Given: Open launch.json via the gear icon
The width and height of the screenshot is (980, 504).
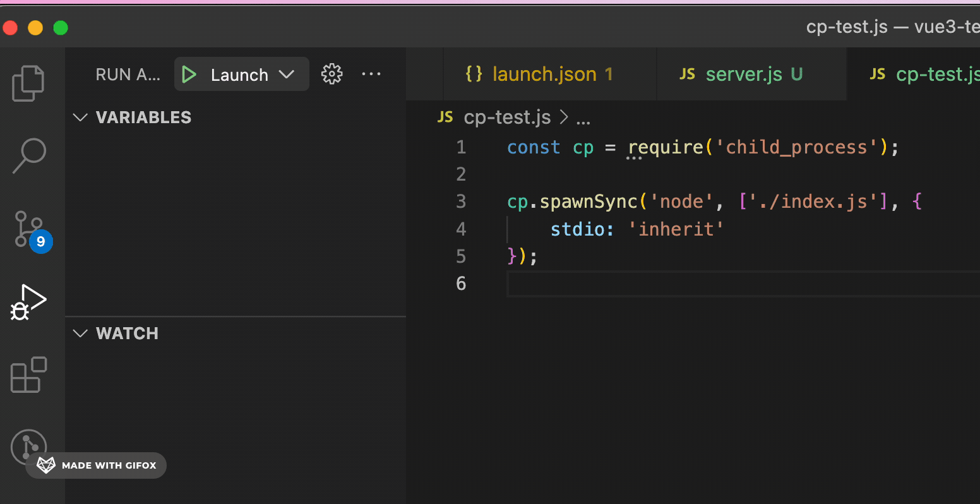Looking at the screenshot, I should (x=332, y=75).
